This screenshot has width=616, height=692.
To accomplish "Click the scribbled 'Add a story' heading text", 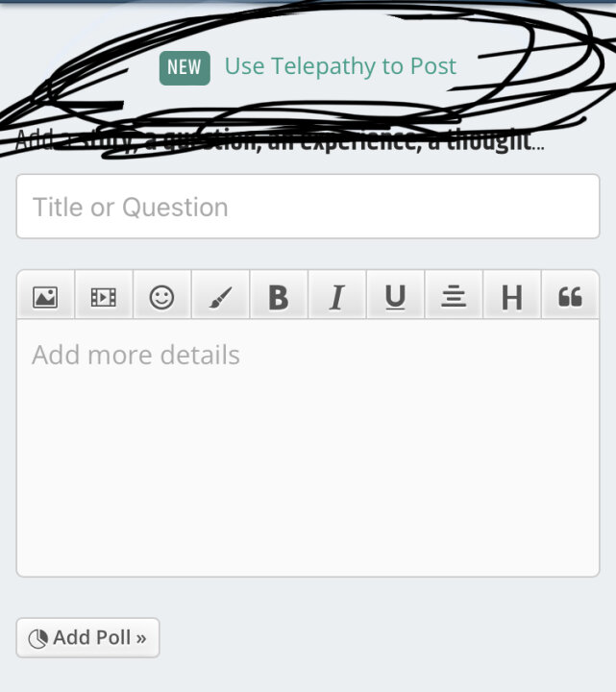I will 280,140.
